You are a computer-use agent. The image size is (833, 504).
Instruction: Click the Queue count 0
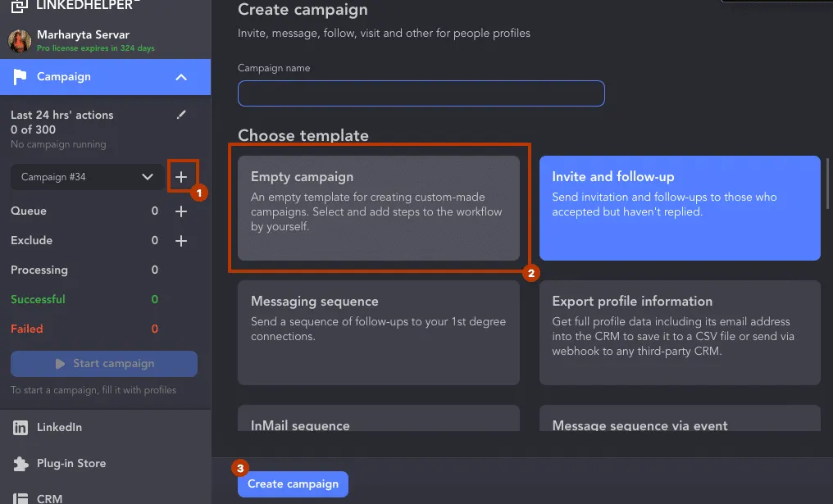155,211
